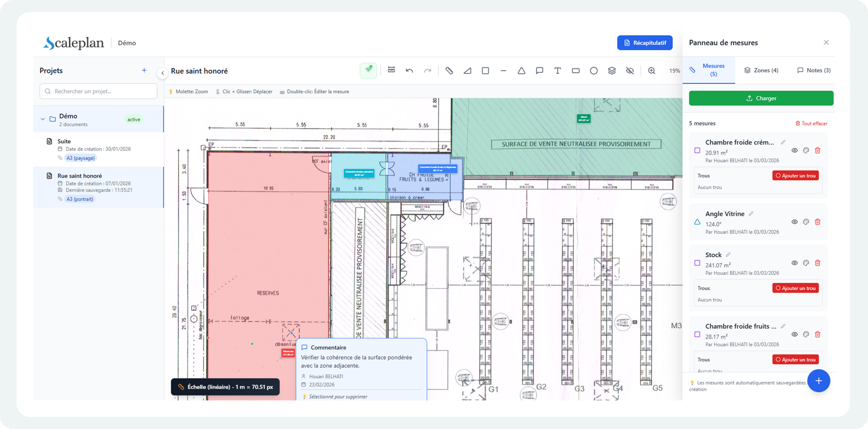Screen dimensions: 868x429
Task: Collapse the Démo project folder
Action: pos(43,119)
